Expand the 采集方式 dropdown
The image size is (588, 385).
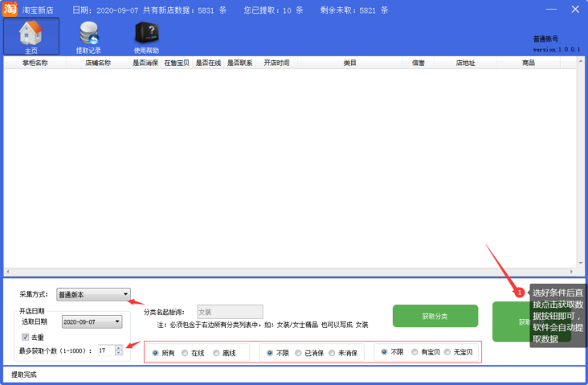[x=125, y=295]
